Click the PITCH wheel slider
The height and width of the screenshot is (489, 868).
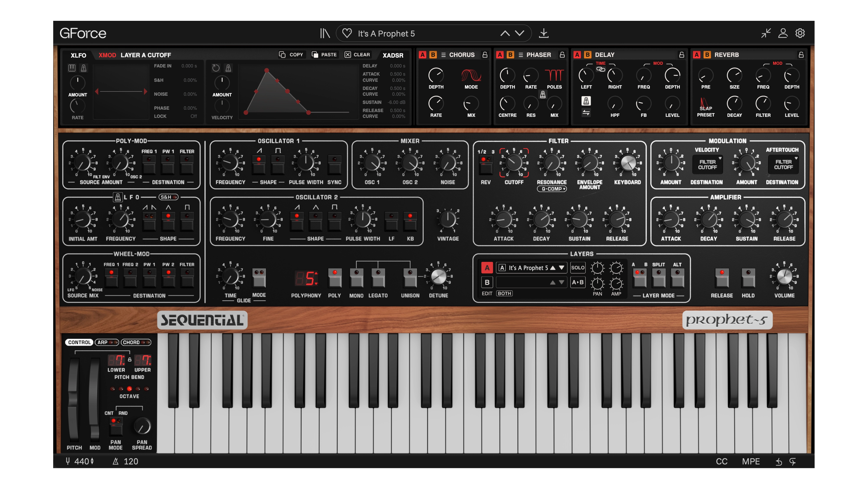(73, 400)
